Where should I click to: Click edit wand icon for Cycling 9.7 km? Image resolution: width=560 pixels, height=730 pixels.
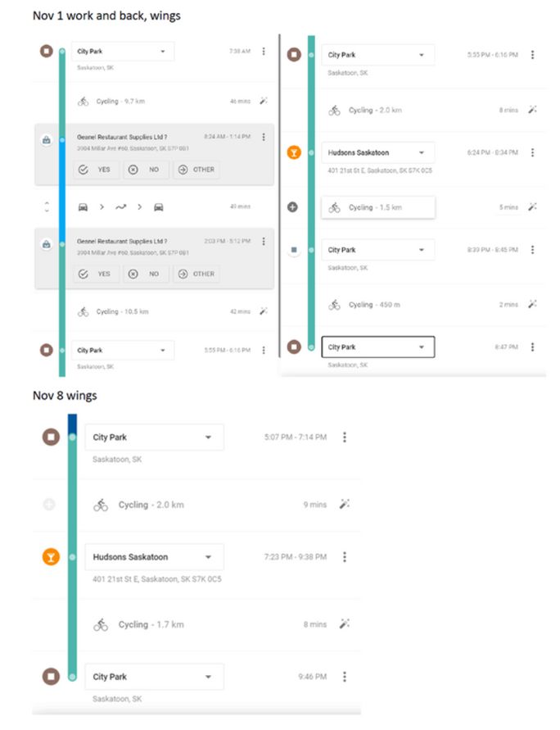263,102
